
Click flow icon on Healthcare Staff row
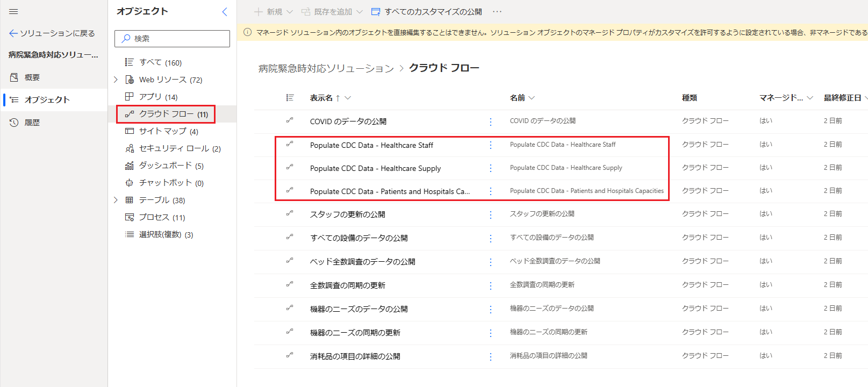[x=290, y=144]
